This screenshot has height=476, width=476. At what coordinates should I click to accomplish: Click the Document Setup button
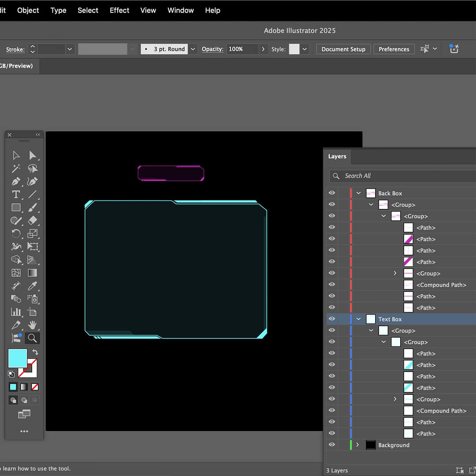pyautogui.click(x=343, y=49)
